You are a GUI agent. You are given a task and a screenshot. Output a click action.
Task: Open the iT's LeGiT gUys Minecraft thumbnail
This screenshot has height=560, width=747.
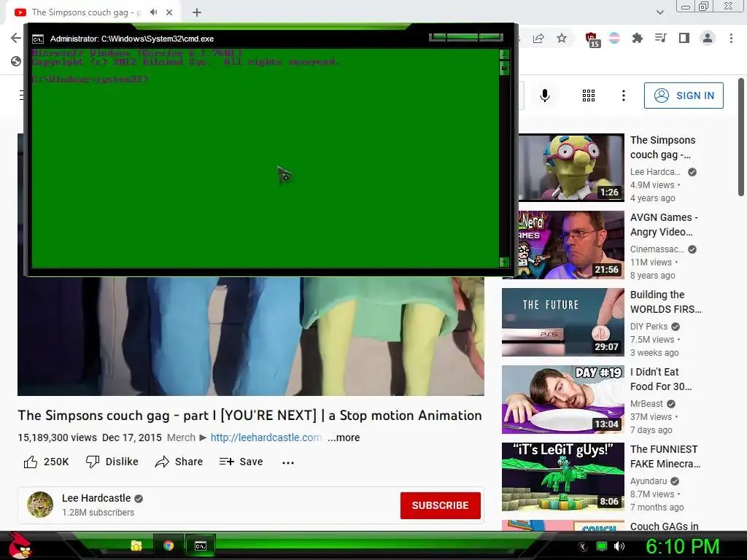(x=562, y=477)
